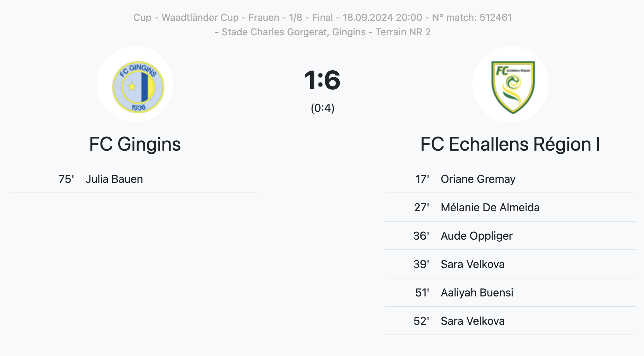644x356 pixels.
Task: Open the FC Gingins team name
Action: (135, 144)
